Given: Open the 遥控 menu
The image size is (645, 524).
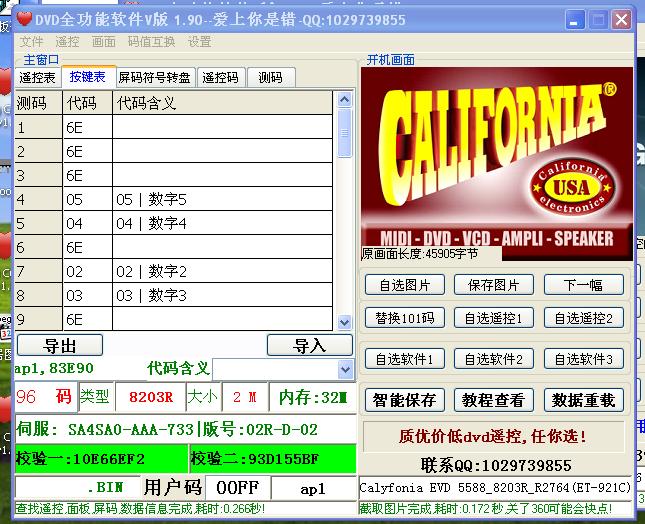Looking at the screenshot, I should point(67,42).
